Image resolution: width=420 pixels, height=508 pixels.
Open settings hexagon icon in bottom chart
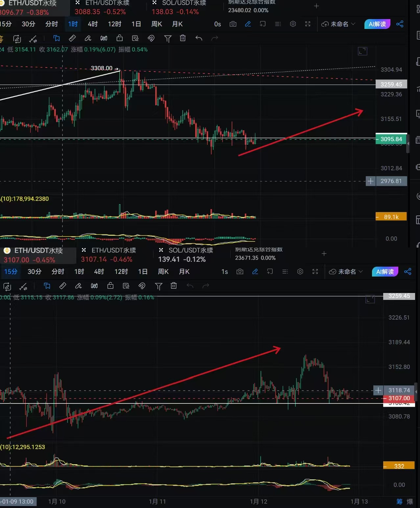[300, 272]
